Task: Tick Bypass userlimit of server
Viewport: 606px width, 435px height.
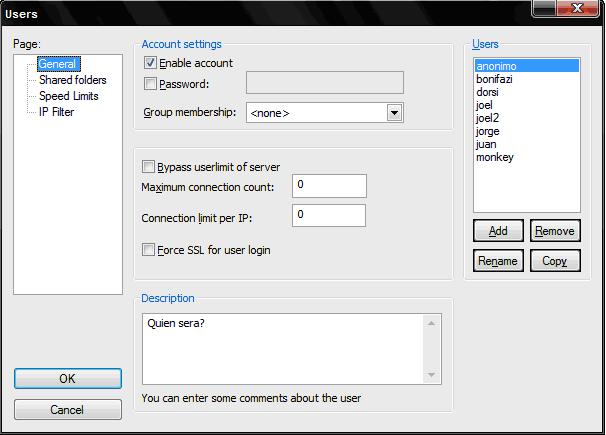Action: click(148, 167)
